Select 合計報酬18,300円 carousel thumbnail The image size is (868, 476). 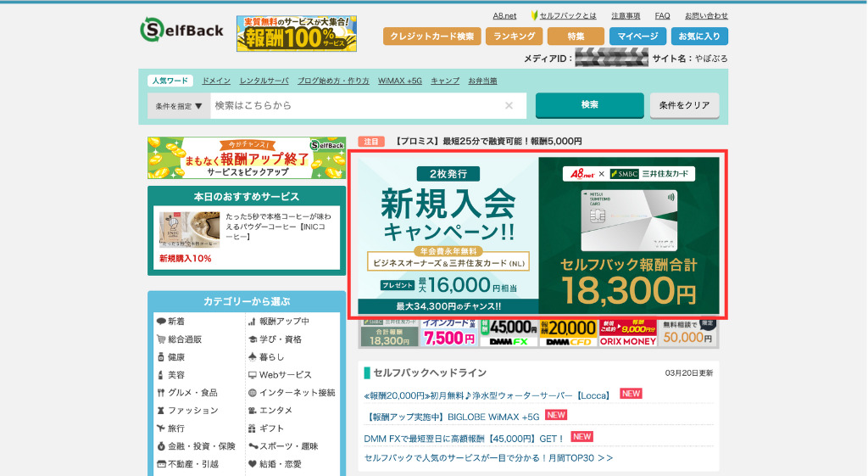click(x=389, y=333)
